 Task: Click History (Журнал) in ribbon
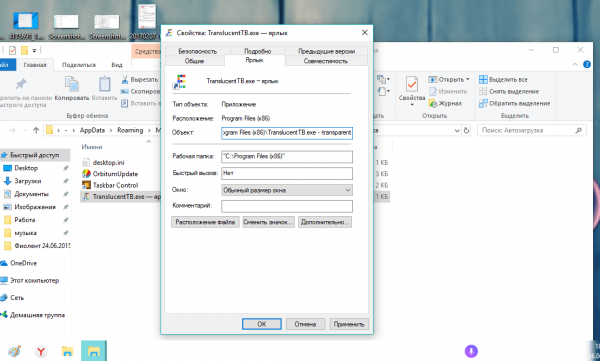tap(445, 103)
